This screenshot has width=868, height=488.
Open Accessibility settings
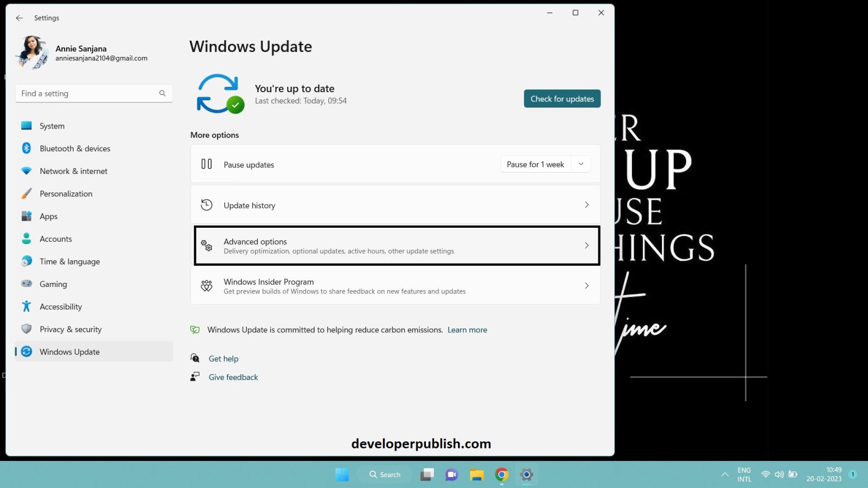pyautogui.click(x=60, y=306)
